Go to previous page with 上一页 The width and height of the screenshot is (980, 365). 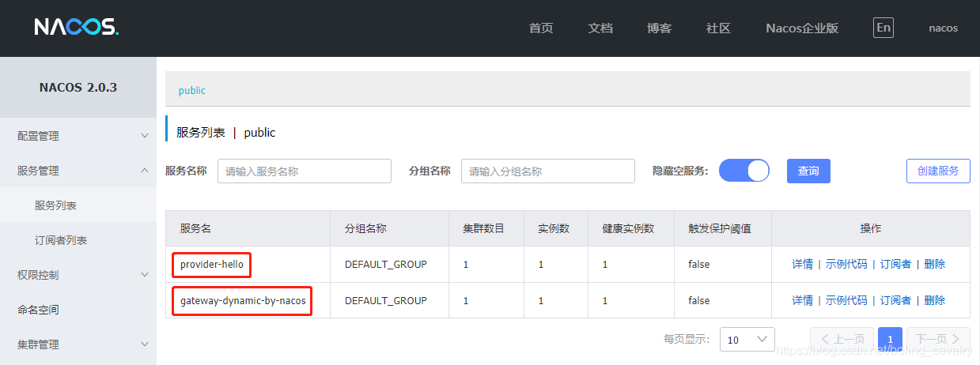842,340
